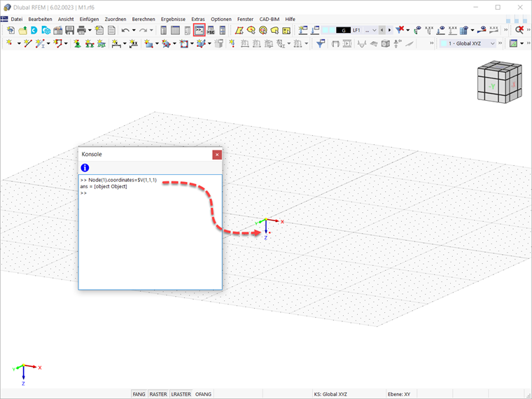Image resolution: width=532 pixels, height=399 pixels.
Task: Open the LF1 load case dropdown
Action: tap(374, 30)
